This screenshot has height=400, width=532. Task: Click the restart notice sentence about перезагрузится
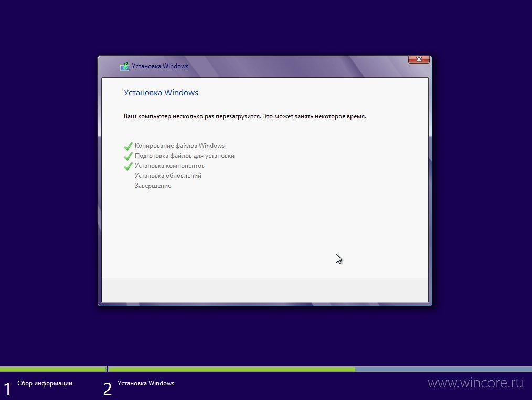[245, 116]
